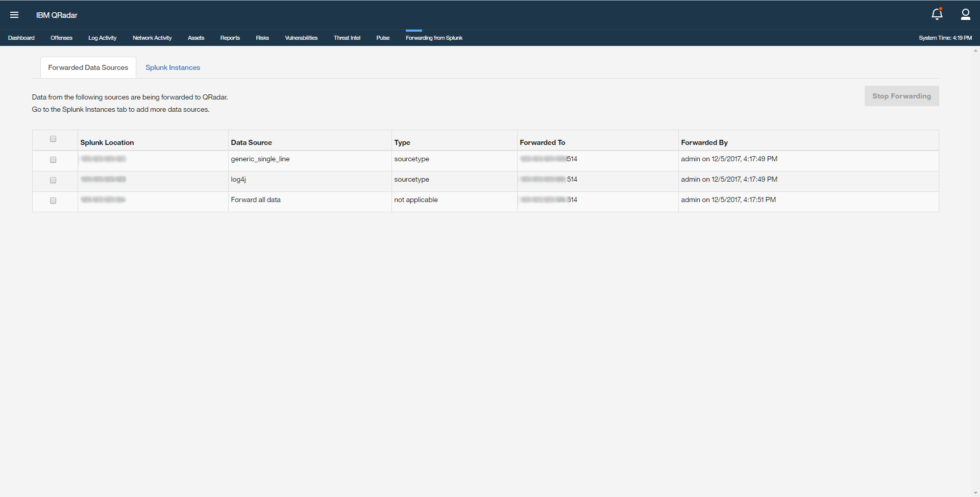Open the Threat Intel tab

pos(347,38)
